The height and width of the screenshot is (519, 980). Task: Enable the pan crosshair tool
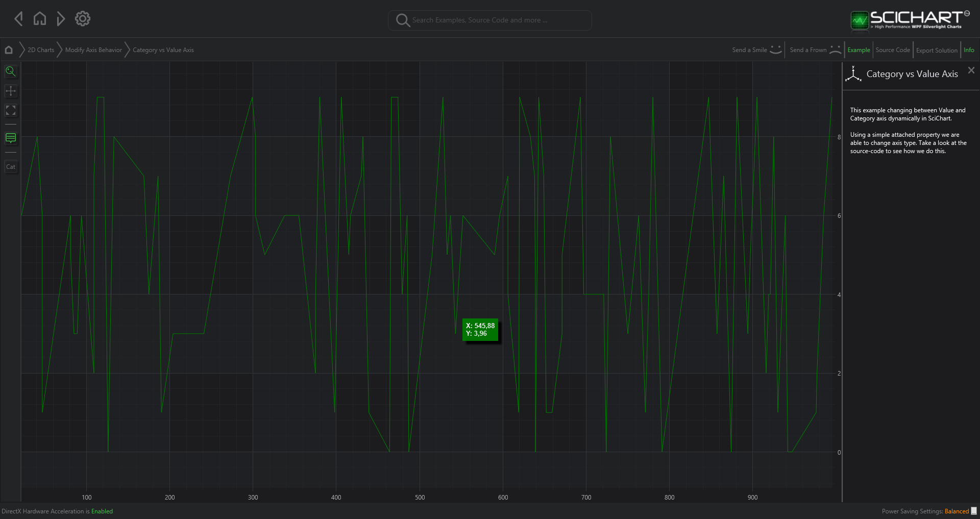(x=11, y=91)
